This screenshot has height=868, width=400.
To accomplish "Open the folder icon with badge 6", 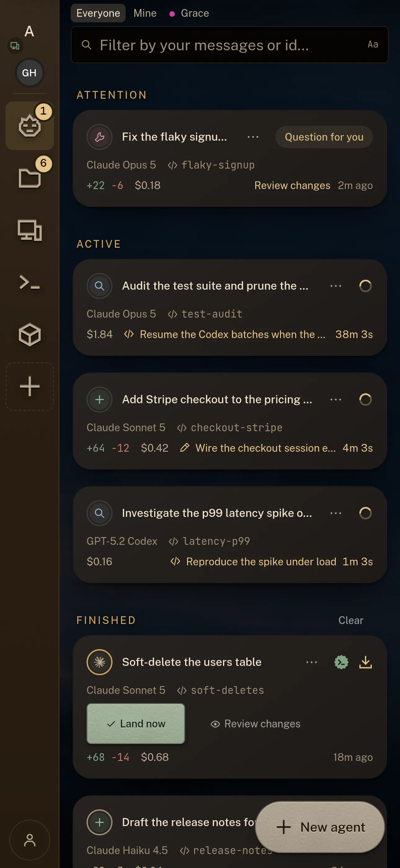I will pos(30,178).
